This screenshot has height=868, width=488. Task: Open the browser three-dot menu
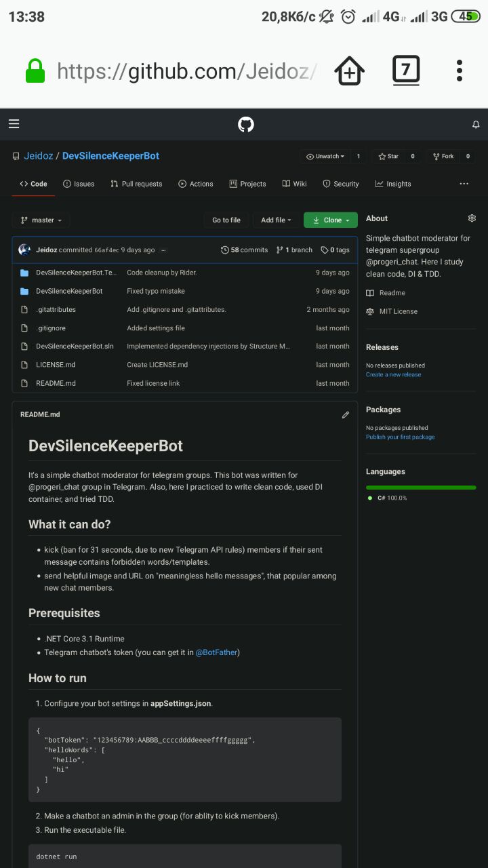point(460,71)
